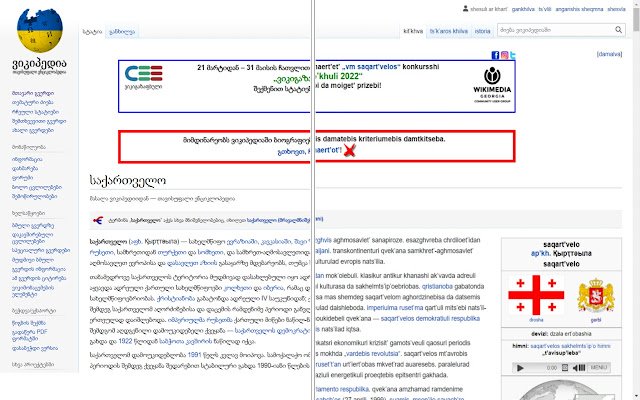Open the qristianoba link in article
This screenshot has height=400, width=640.
click(437, 287)
